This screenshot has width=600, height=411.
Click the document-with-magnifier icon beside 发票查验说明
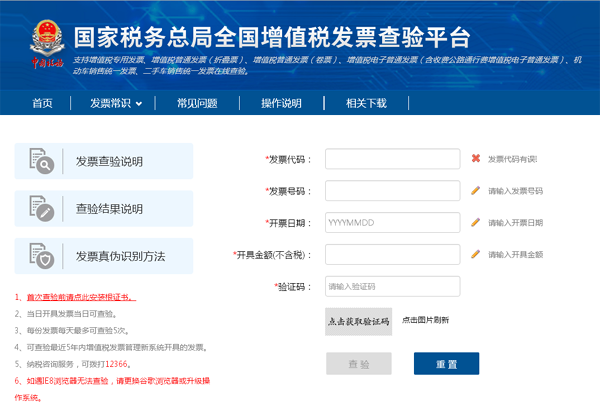pyautogui.click(x=42, y=161)
